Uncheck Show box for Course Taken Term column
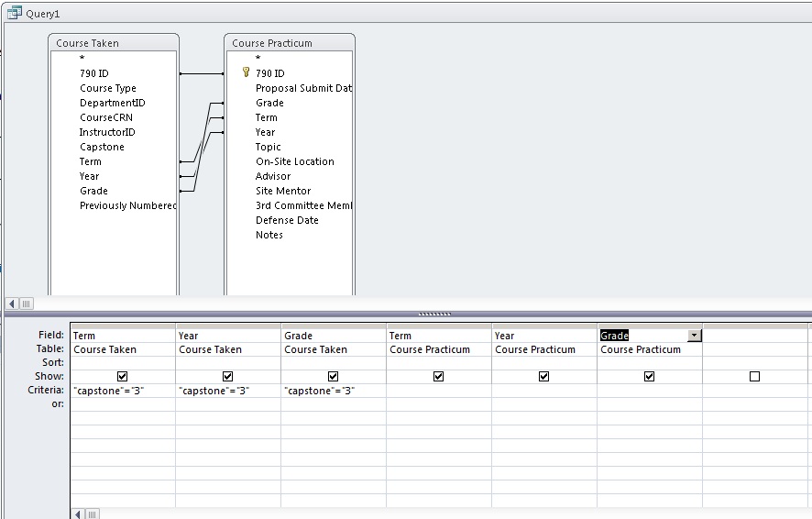 point(123,376)
